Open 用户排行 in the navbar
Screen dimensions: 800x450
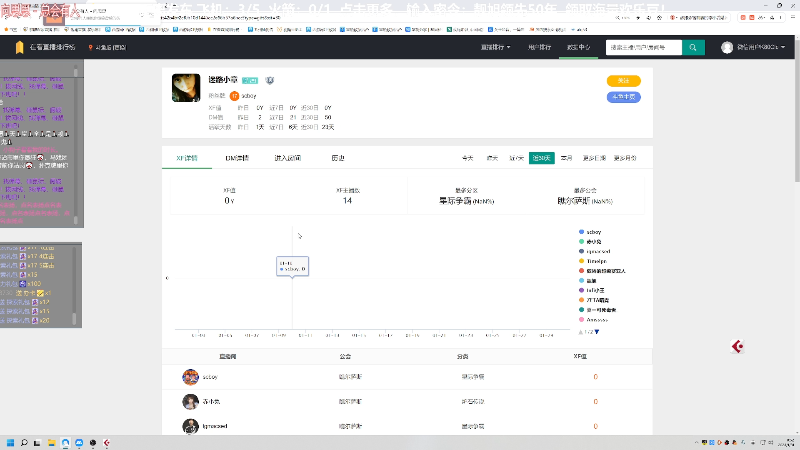point(539,47)
